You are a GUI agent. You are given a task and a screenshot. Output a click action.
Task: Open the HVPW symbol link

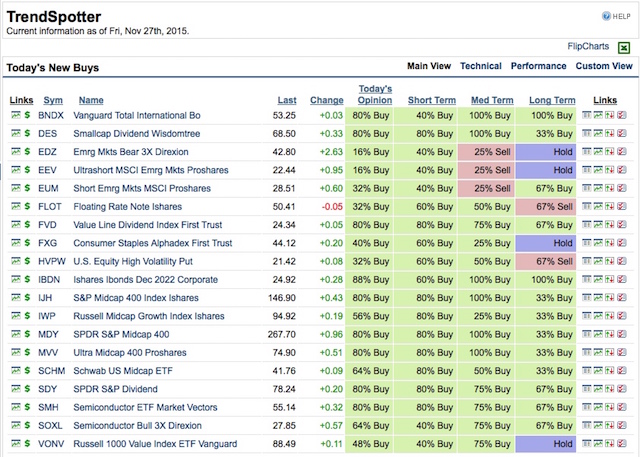coord(52,262)
